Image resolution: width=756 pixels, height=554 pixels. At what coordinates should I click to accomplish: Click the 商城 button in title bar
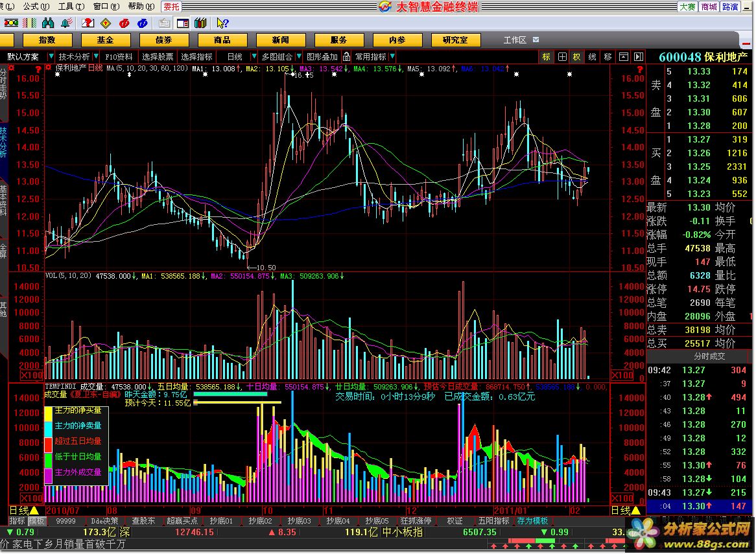tap(709, 6)
